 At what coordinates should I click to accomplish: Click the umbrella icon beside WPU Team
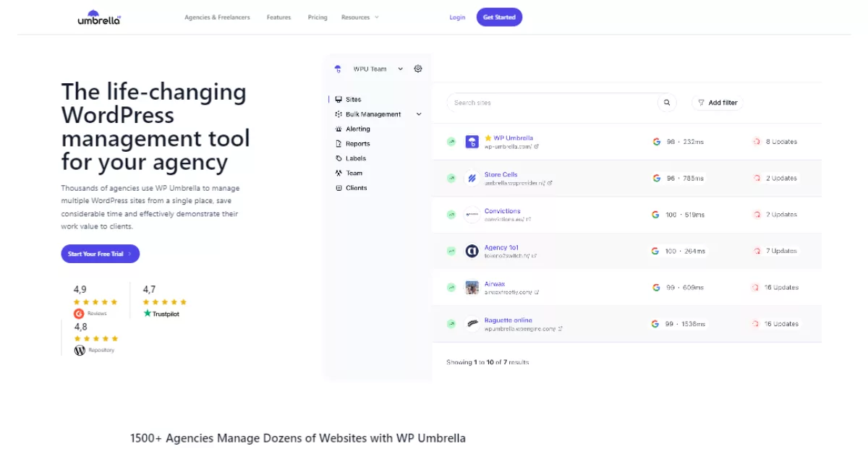[337, 69]
